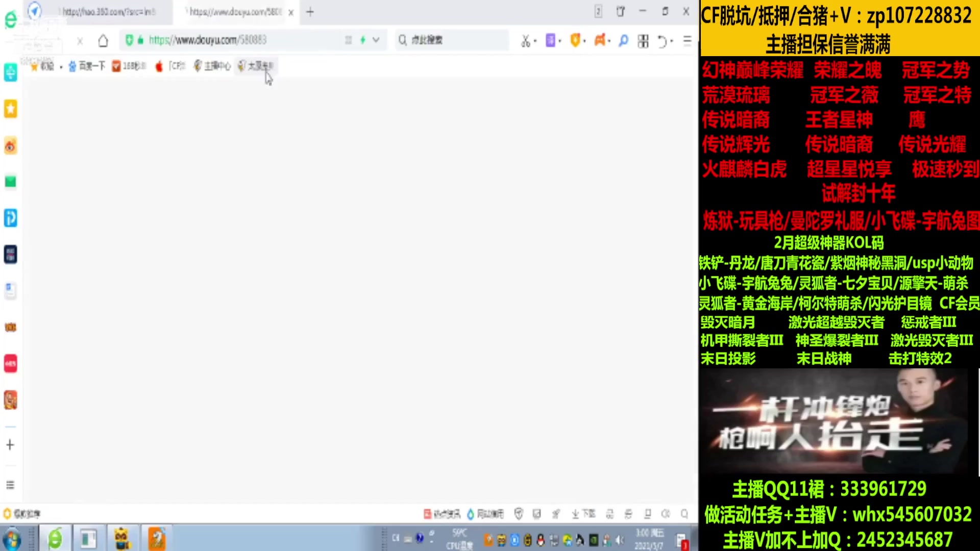
Task: Stop page loading with the X button
Action: click(80, 41)
